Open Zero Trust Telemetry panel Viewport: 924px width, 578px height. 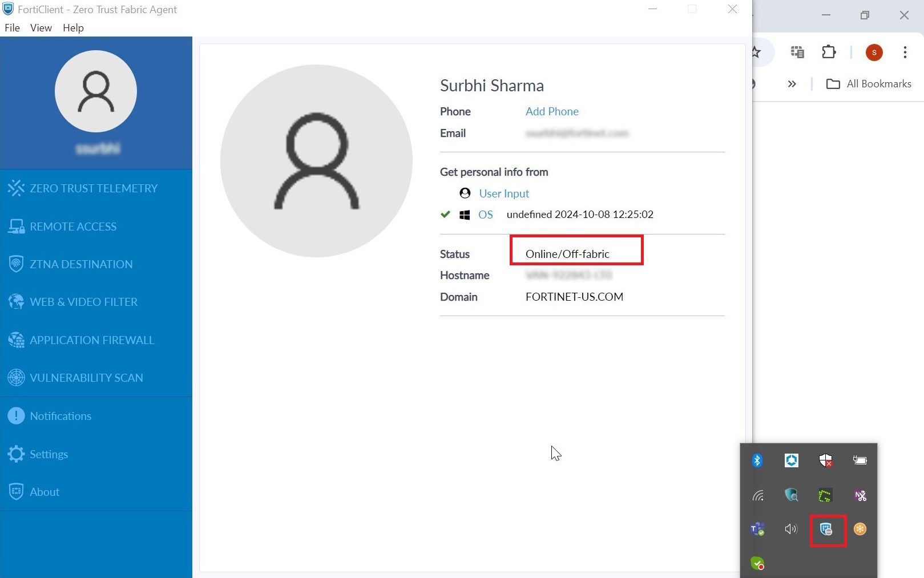tap(94, 188)
